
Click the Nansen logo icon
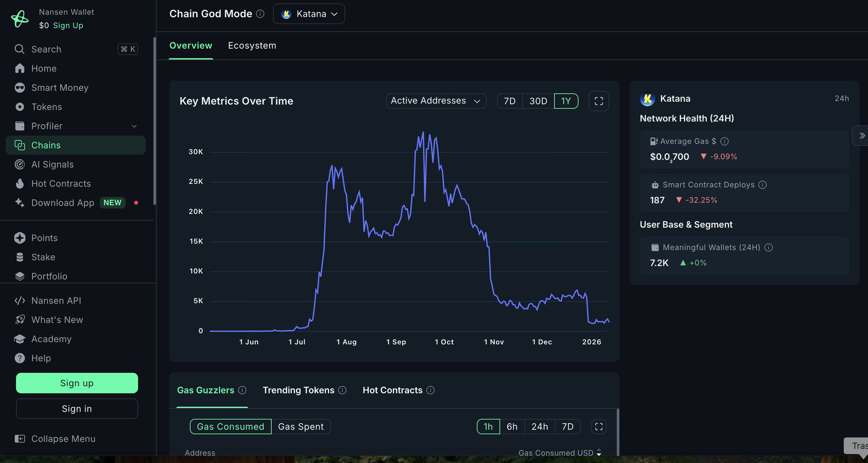[x=19, y=19]
